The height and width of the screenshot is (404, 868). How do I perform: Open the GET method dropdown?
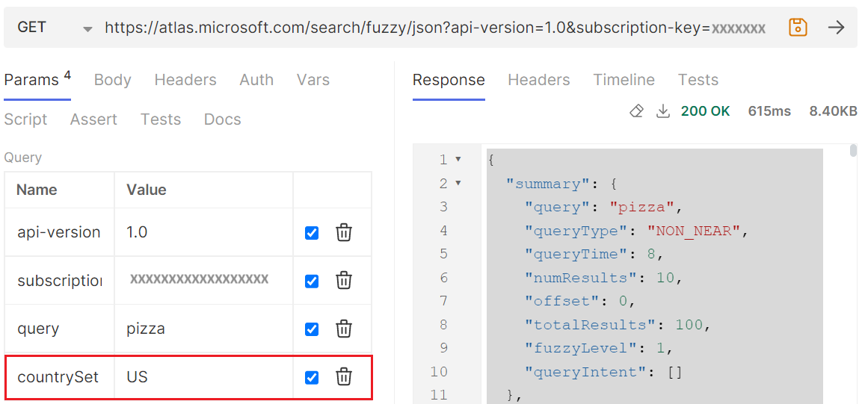pos(55,28)
